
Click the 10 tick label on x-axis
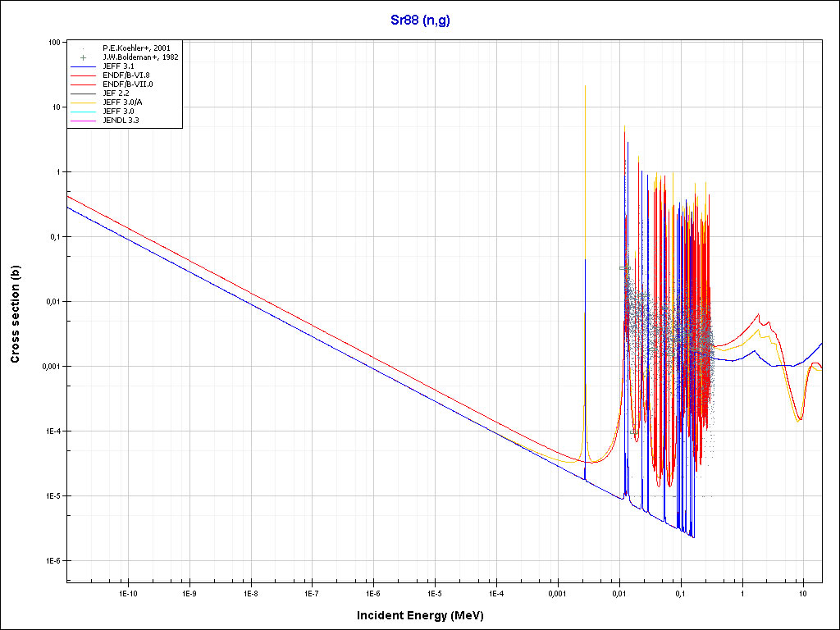[x=803, y=592]
